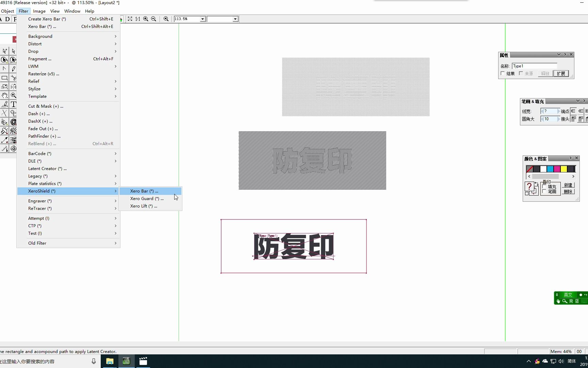Click the 英文 IME language button

[568, 295]
